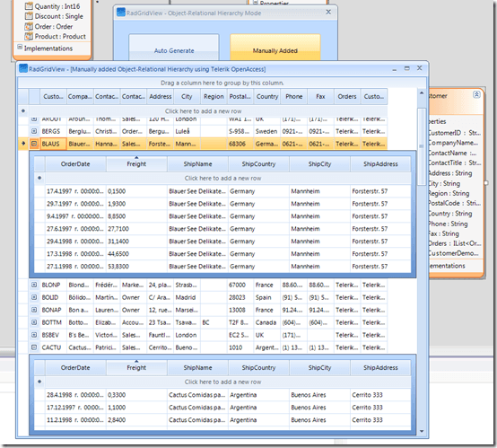
Task: Click add new row in BLAUS child grid
Action: [222, 179]
